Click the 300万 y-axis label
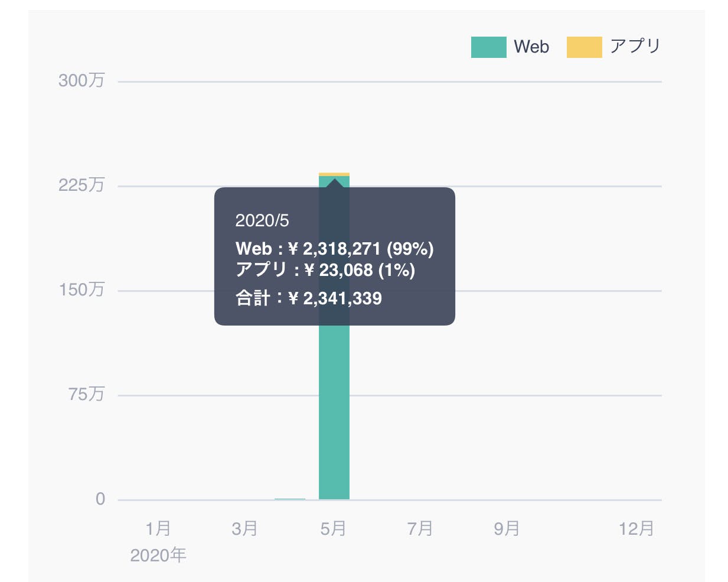Screen dimensions: 728x582 [81, 80]
